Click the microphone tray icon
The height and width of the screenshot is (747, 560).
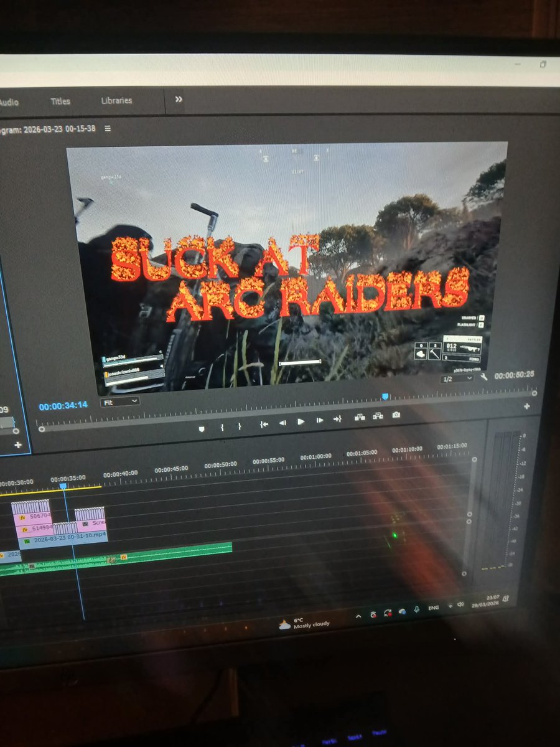tap(416, 610)
